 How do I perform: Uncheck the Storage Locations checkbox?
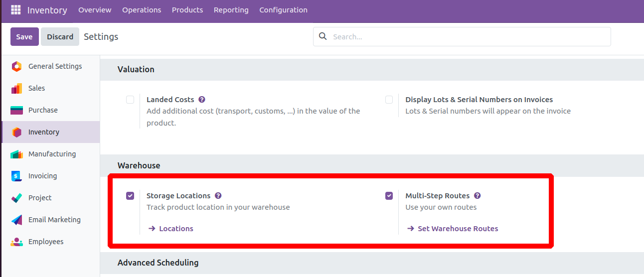(x=130, y=196)
